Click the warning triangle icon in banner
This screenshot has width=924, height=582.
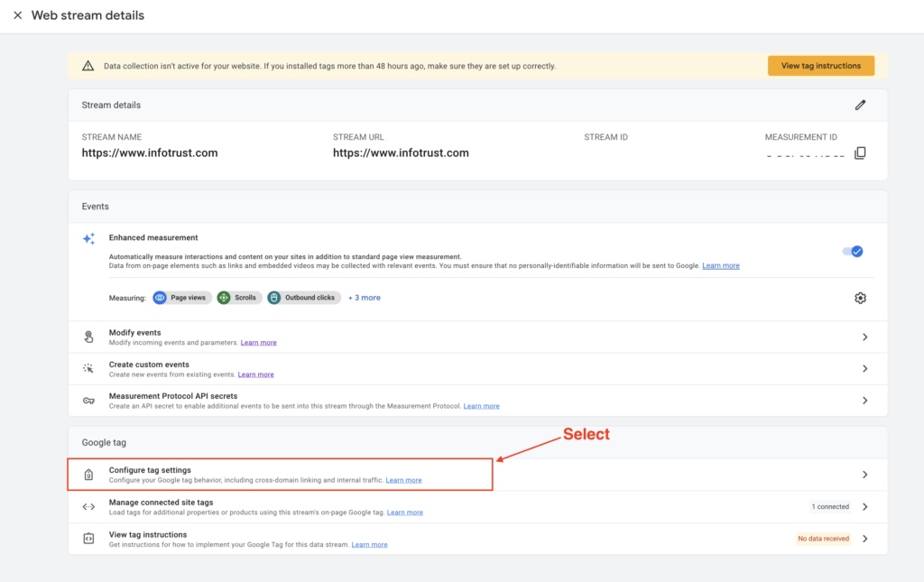click(x=88, y=66)
